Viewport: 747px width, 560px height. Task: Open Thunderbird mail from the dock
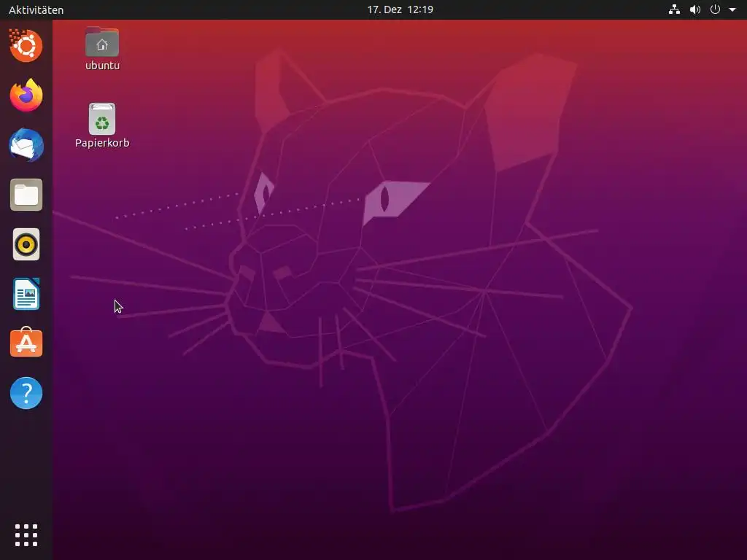tap(26, 145)
